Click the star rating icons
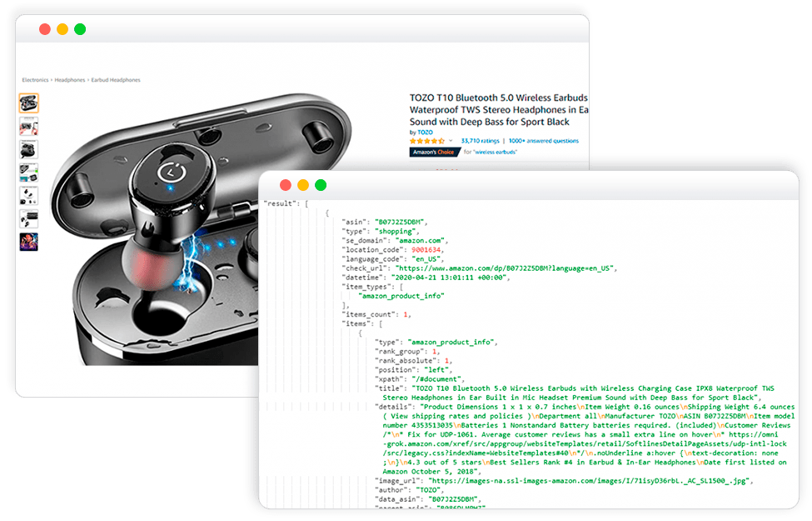Viewport: 812px width, 521px height. click(x=427, y=141)
